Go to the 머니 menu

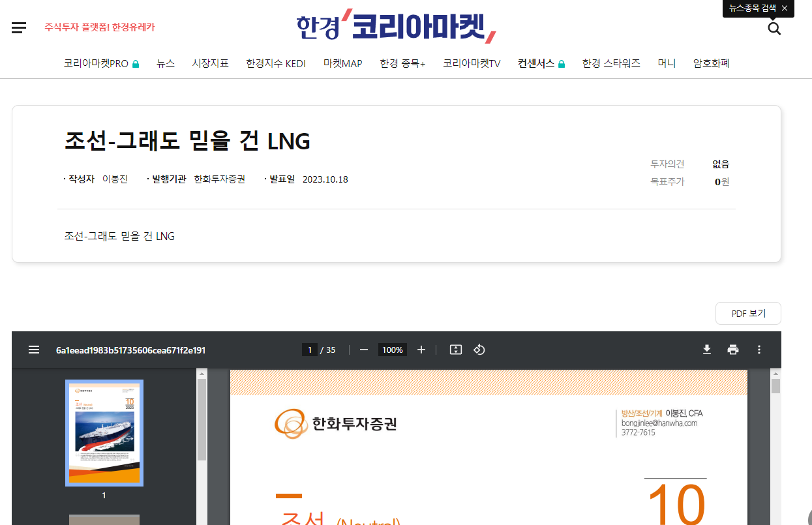(x=667, y=63)
